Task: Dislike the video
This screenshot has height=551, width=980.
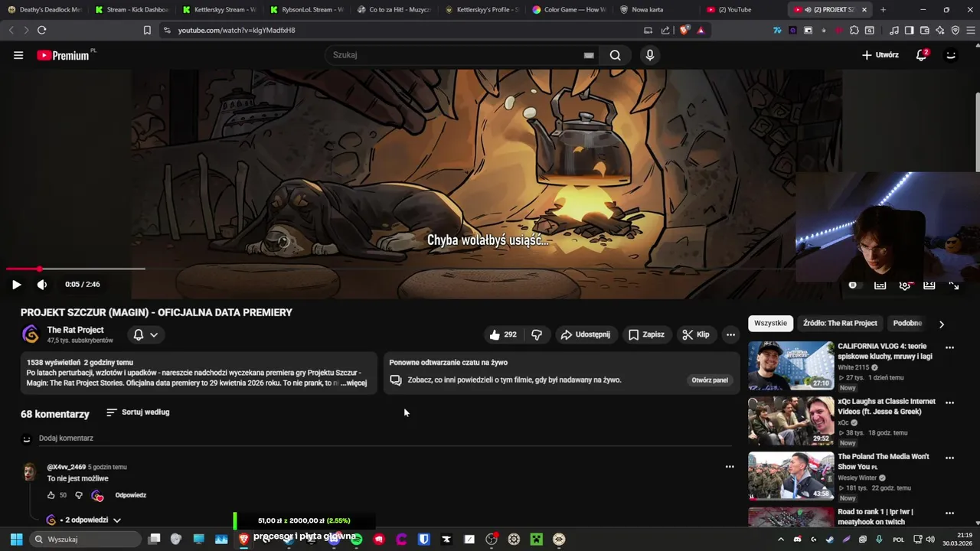Action: [537, 334]
